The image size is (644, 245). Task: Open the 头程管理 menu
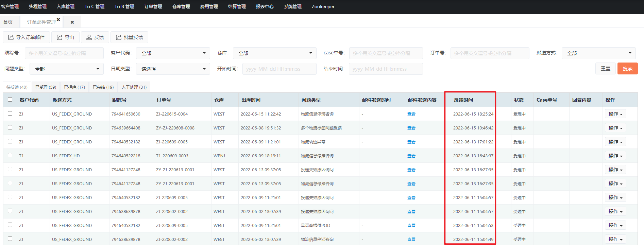click(38, 6)
